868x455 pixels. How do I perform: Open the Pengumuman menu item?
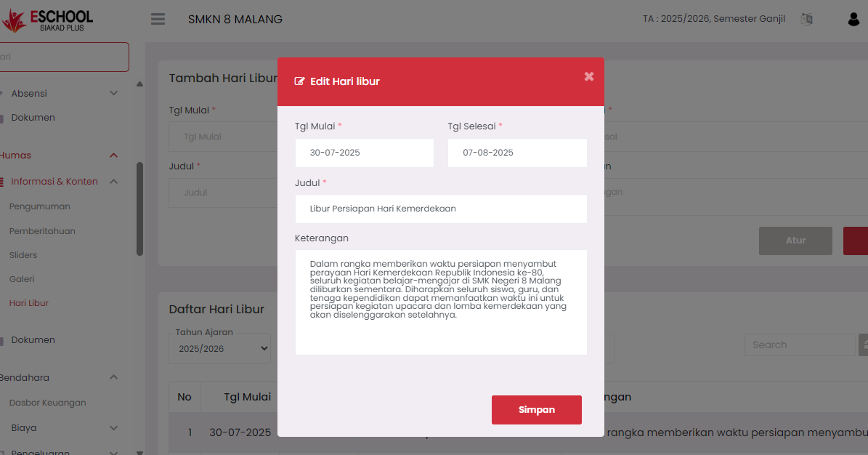coord(40,206)
